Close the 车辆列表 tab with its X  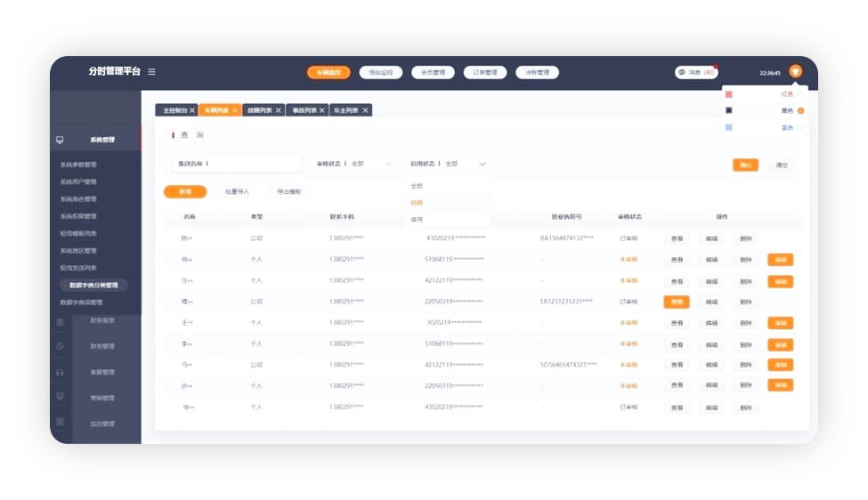[235, 110]
